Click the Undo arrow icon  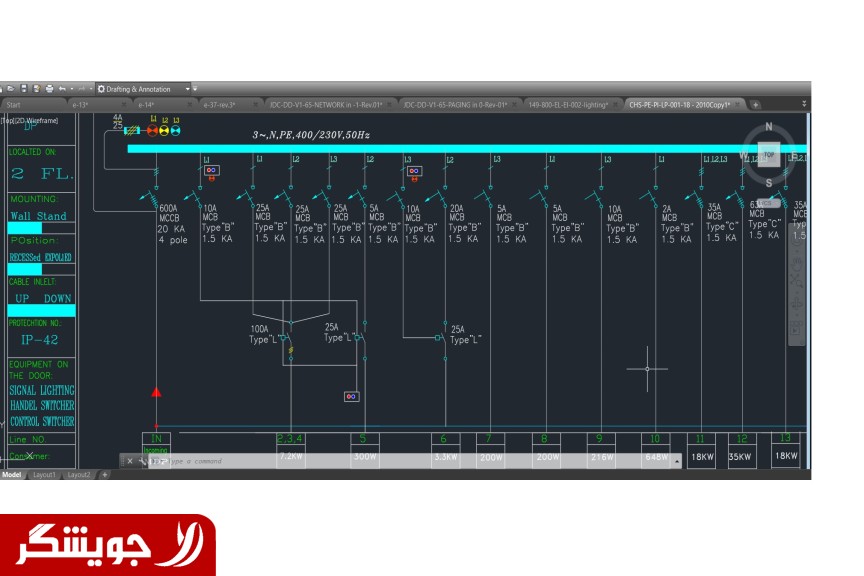[x=63, y=88]
